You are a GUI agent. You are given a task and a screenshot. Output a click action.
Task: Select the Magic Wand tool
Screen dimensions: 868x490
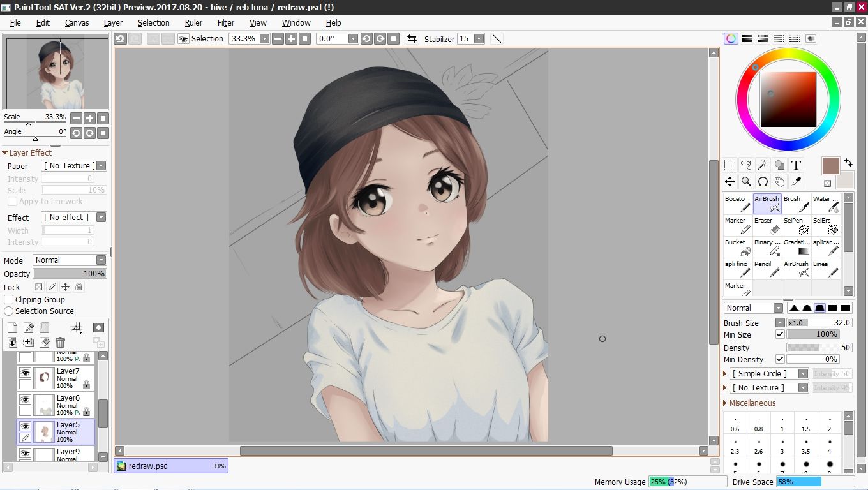763,165
